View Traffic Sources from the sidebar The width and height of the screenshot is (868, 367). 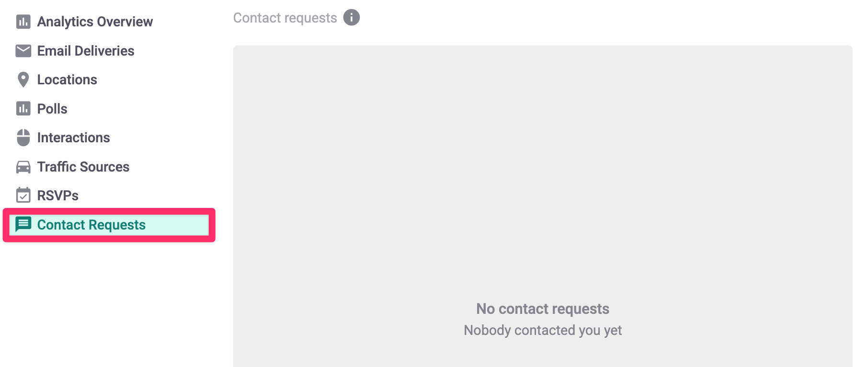(x=83, y=167)
